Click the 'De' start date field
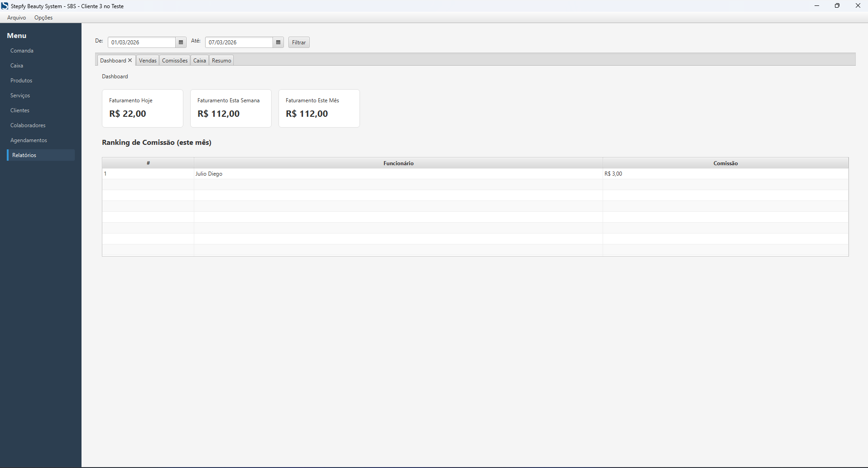The height and width of the screenshot is (468, 868). coord(141,43)
